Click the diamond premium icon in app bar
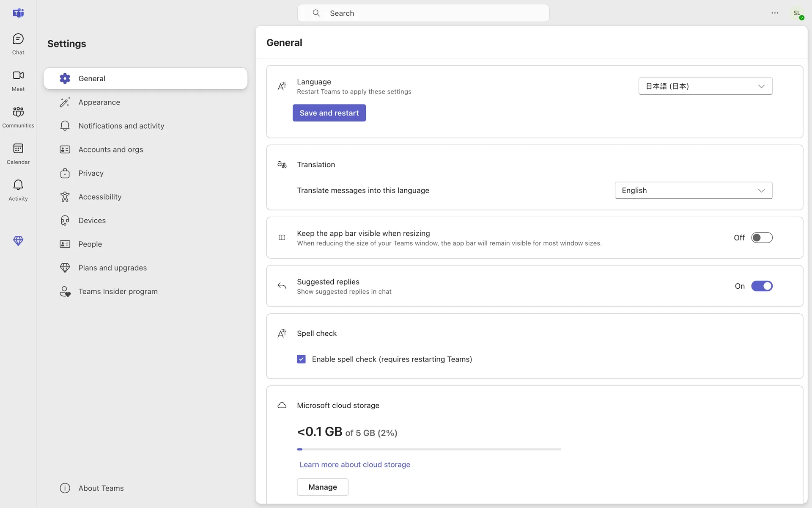Screen dimensions: 812x508 pos(18,241)
